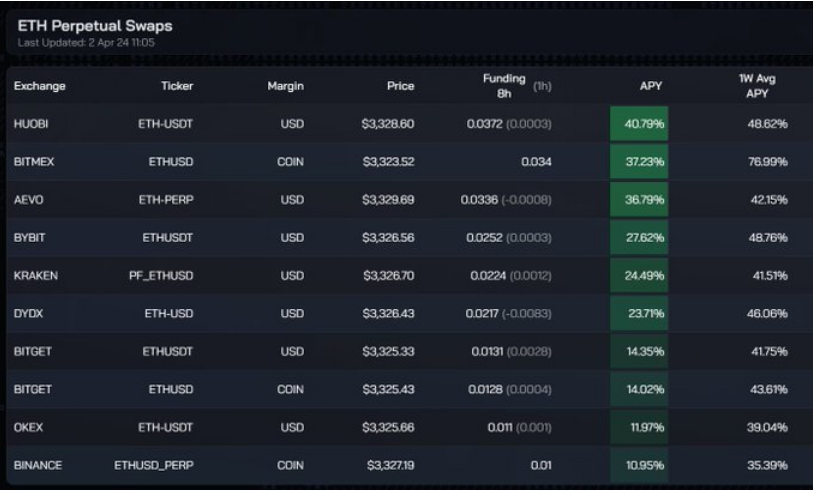Viewport: 813px width, 490px height.
Task: Click the 76.99% weekly average APY
Action: 768,162
